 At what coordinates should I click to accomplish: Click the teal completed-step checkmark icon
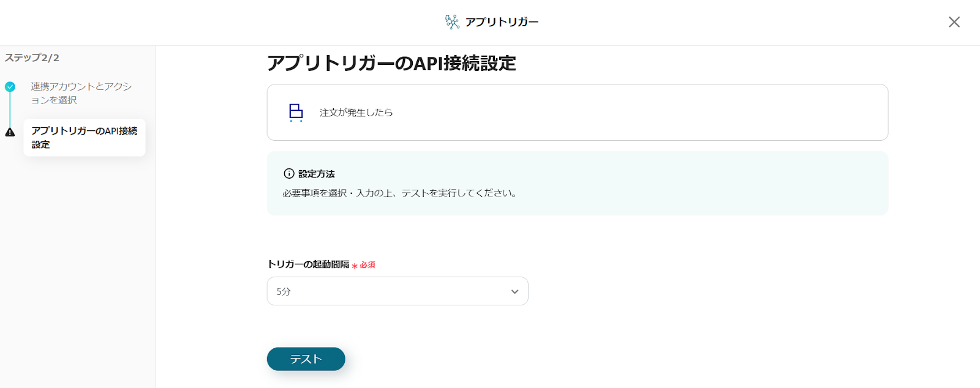10,87
